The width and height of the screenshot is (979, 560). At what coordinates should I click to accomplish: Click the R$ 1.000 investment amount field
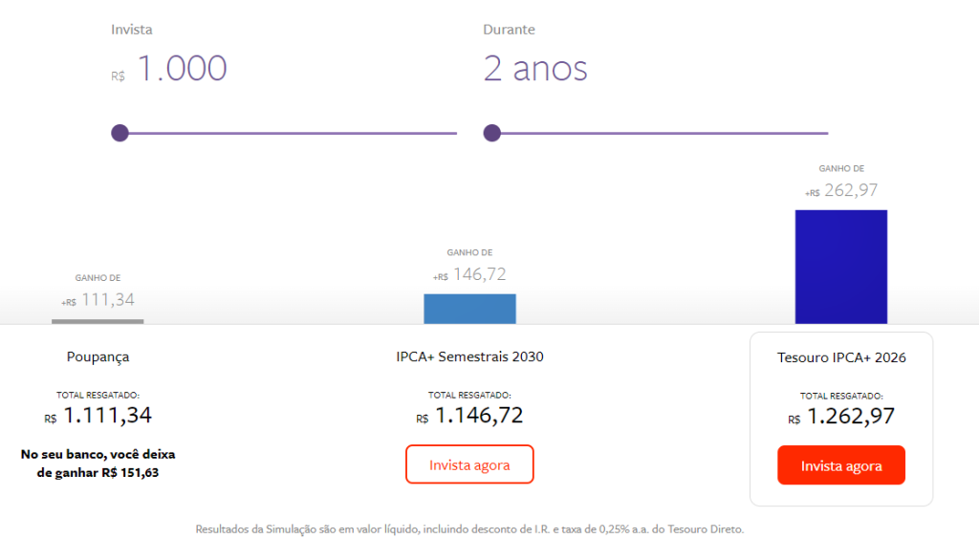182,69
